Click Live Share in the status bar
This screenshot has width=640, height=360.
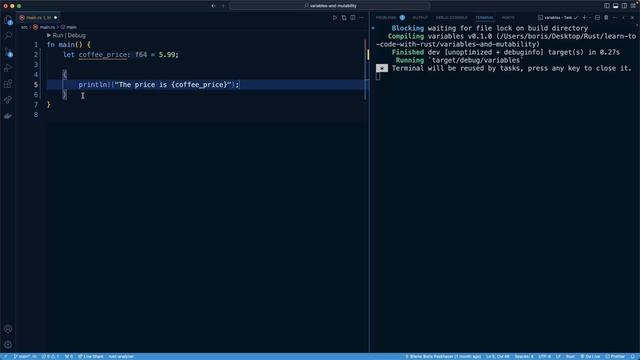[91, 356]
